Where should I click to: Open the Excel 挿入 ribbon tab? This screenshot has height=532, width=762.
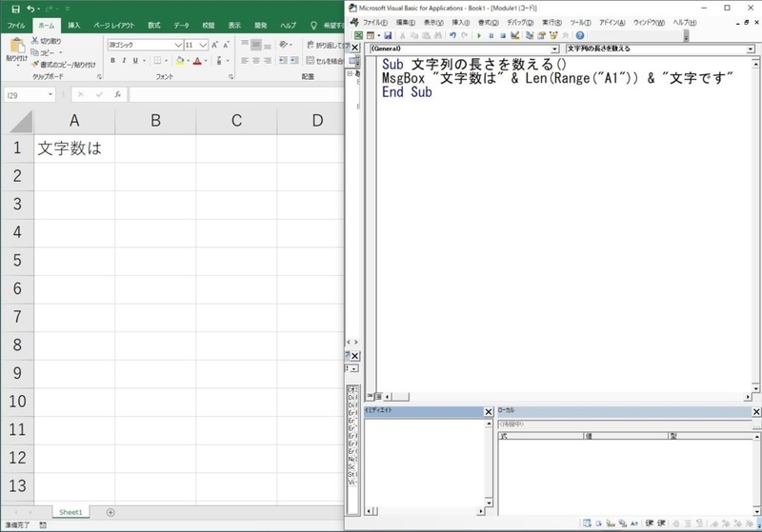point(74,26)
